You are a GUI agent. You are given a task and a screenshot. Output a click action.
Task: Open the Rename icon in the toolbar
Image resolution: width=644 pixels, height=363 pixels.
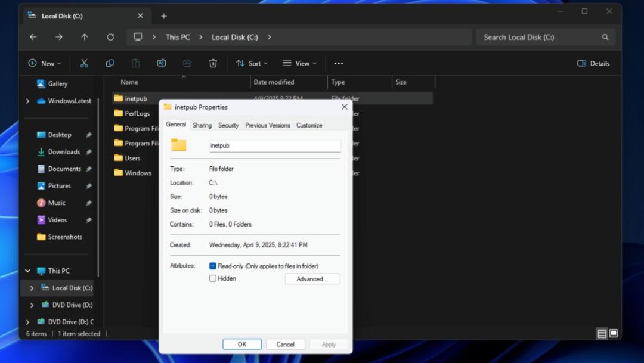(x=161, y=63)
